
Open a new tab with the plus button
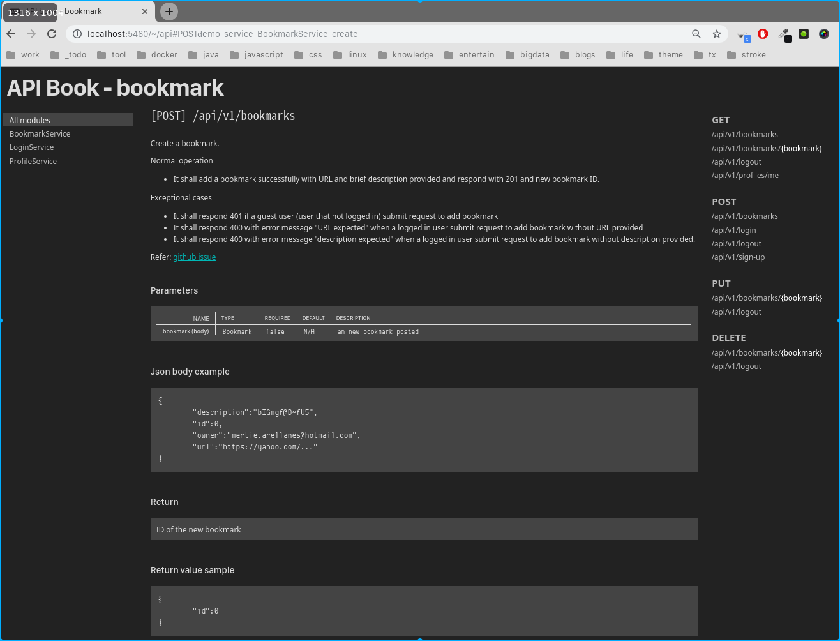coord(169,11)
